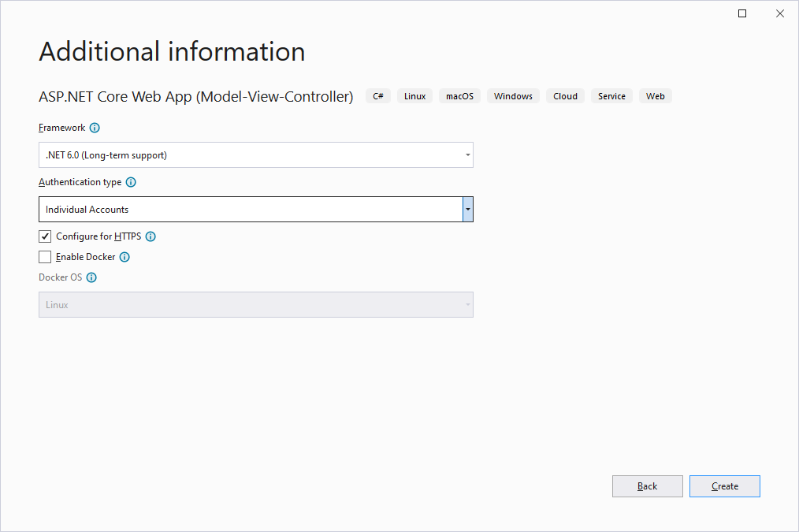Click the Web tag
Viewport: 799px width, 532px height.
[656, 96]
